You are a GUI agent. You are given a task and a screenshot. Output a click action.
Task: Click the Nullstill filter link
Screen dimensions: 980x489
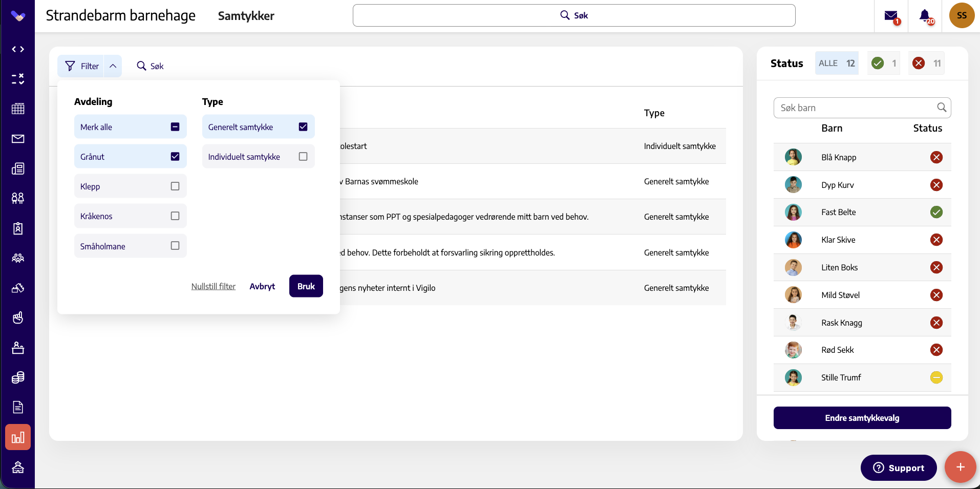tap(214, 286)
